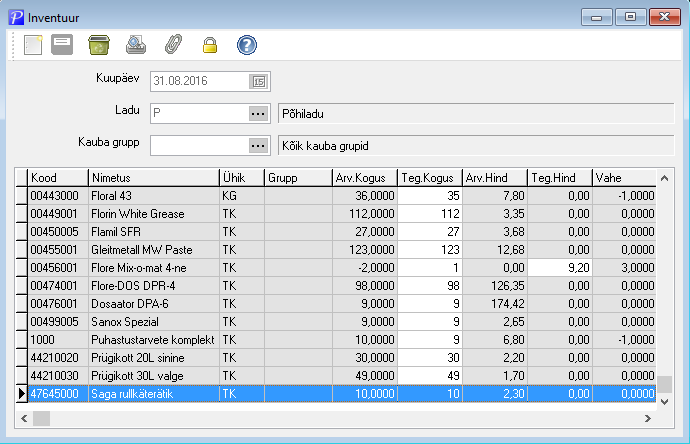Click Teg.Kogus cell of Puhastustarvete komplekt
The image size is (690, 444).
point(430,340)
